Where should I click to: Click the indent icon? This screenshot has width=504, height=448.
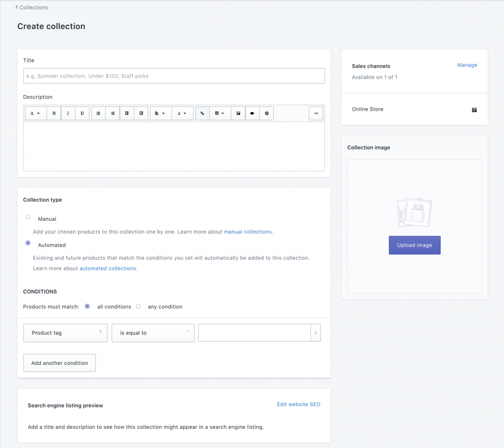(141, 114)
